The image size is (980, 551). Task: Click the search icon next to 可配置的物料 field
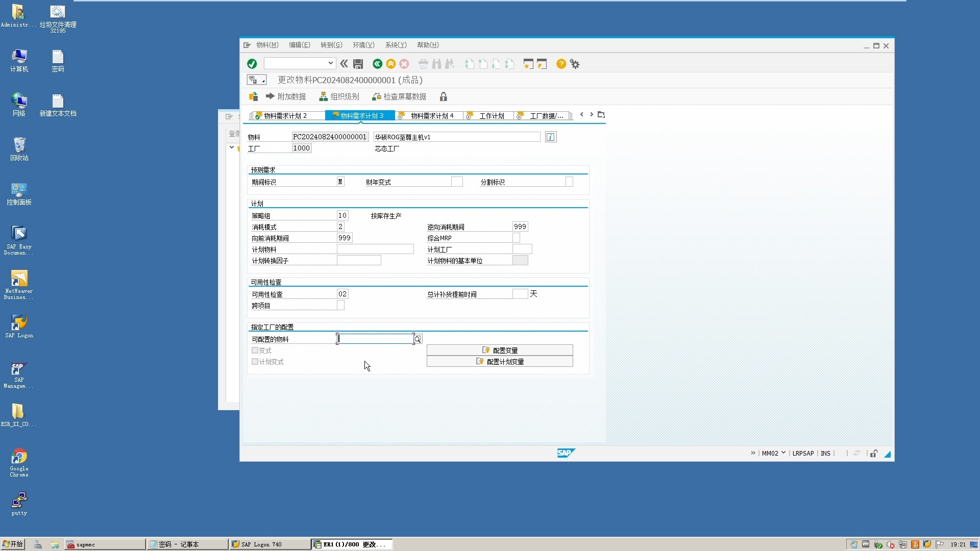pos(418,339)
